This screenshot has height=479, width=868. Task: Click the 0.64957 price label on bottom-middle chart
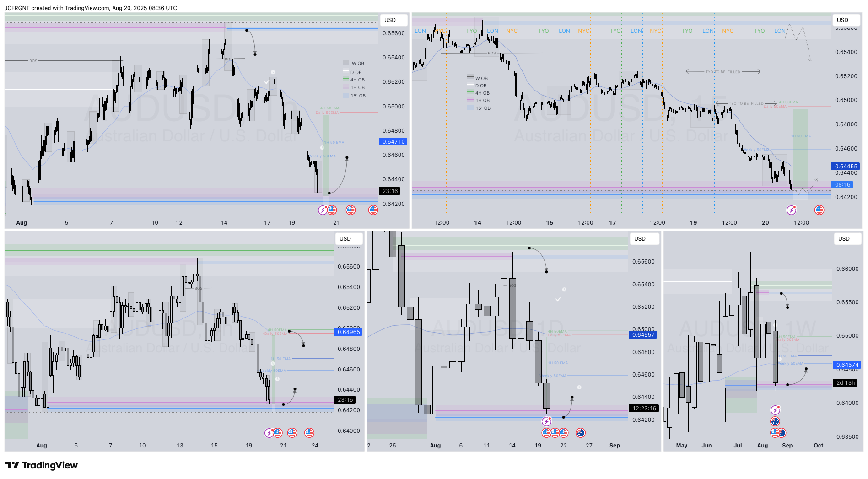click(643, 335)
